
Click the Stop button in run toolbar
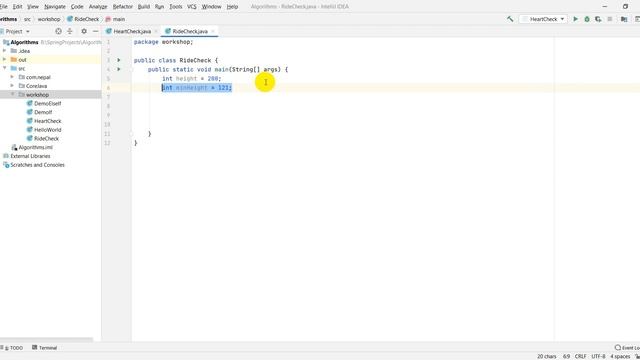coord(610,19)
